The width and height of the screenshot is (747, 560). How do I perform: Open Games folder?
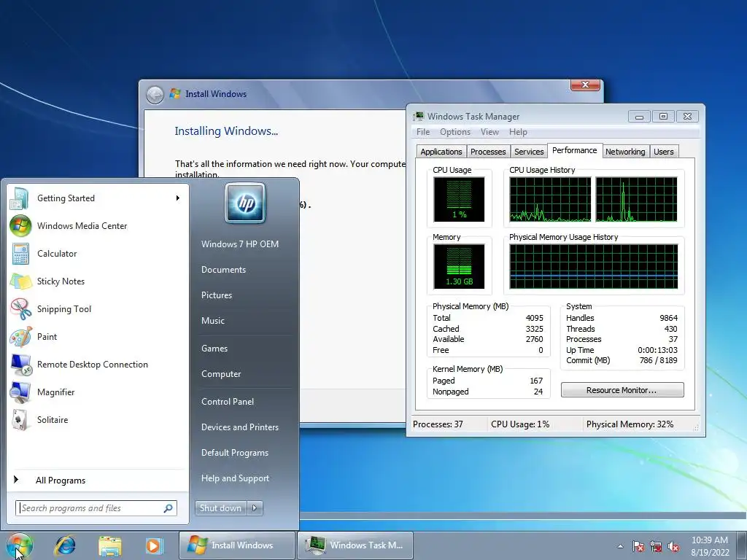coord(214,348)
